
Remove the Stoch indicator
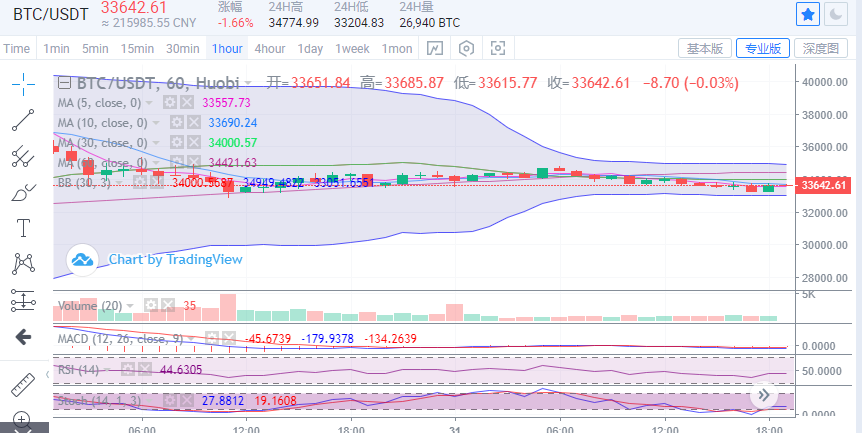click(x=188, y=401)
